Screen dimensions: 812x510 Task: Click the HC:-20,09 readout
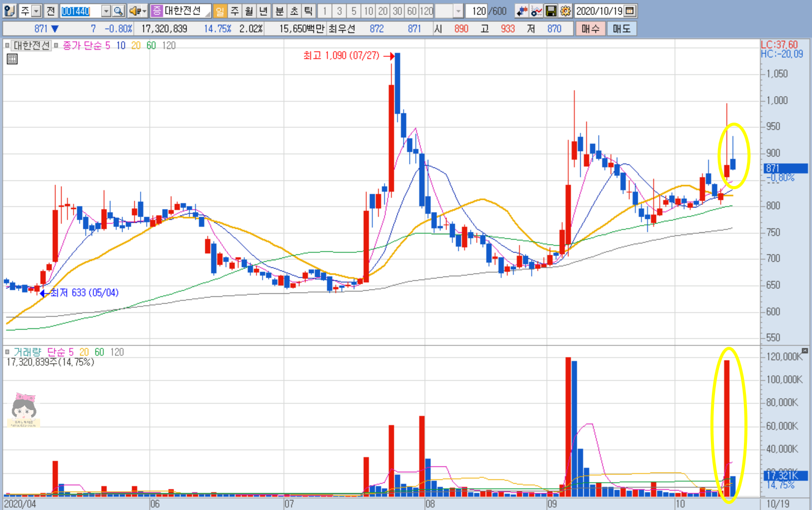pos(782,54)
